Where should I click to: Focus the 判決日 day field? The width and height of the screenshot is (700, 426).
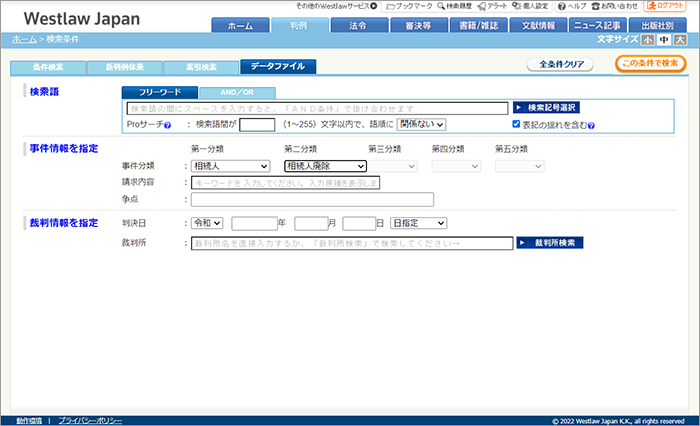pyautogui.click(x=359, y=223)
